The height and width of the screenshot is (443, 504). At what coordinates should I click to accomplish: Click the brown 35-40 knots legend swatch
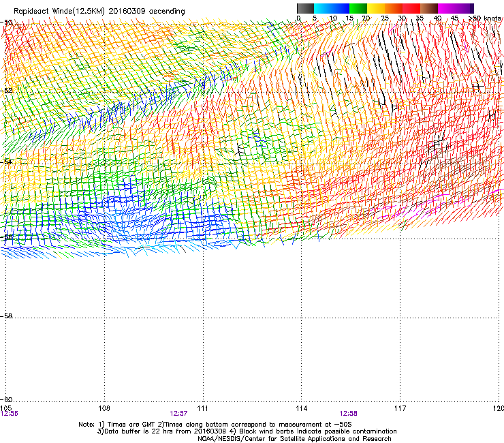point(429,8)
